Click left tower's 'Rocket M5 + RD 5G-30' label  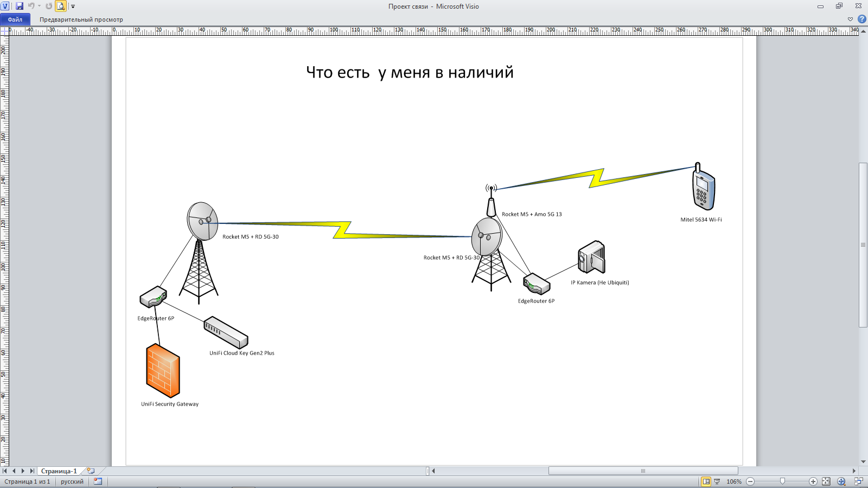click(x=251, y=237)
